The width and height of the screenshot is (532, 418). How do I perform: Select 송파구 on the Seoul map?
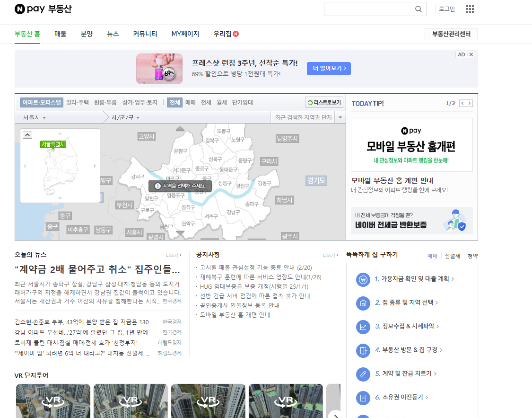point(252,204)
